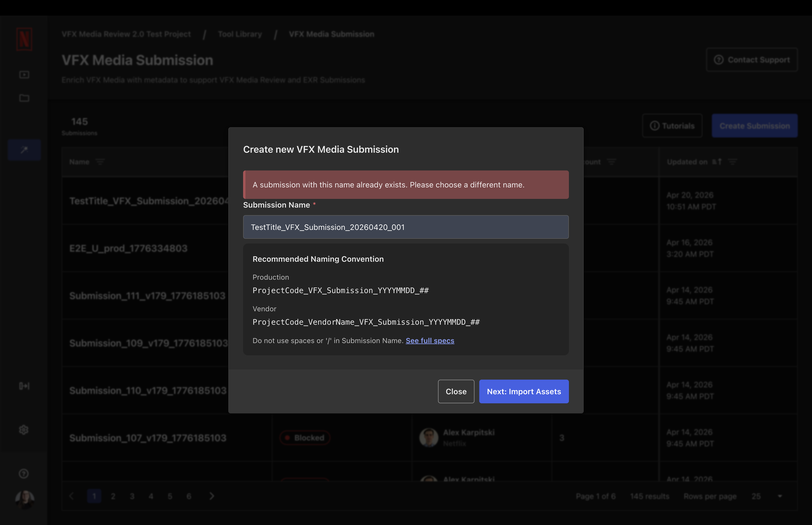
Task: Select page 3 in pagination
Action: [x=132, y=496]
